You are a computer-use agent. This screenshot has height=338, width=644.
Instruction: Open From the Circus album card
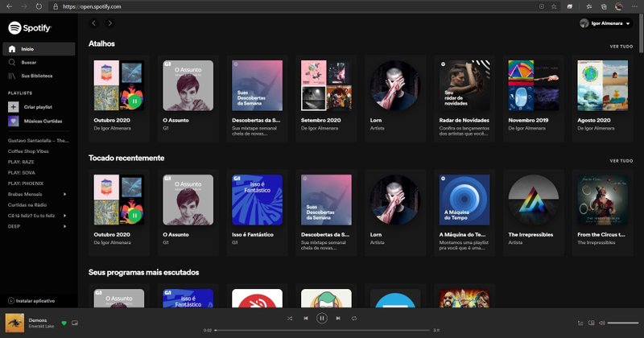tap(602, 212)
